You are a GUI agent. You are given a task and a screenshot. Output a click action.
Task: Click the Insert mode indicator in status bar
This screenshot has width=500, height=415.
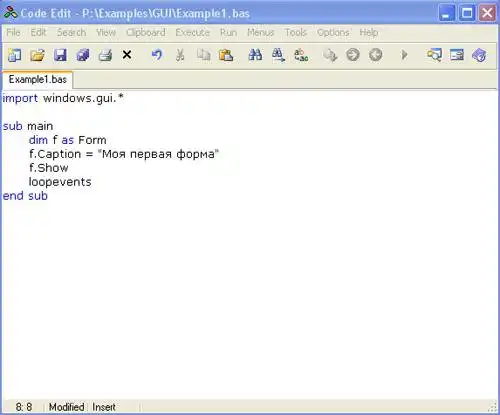coord(104,407)
